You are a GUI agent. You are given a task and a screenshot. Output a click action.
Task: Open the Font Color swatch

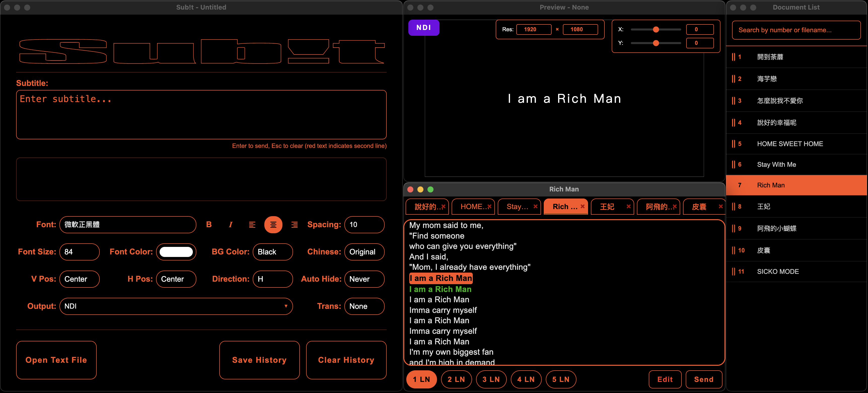coord(176,252)
